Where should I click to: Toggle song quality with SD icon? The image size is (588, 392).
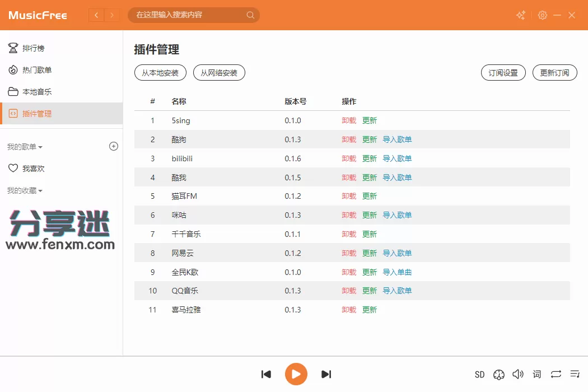pyautogui.click(x=479, y=374)
